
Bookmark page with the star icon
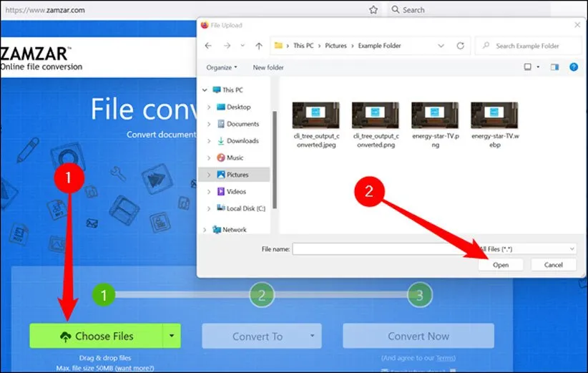coord(373,10)
